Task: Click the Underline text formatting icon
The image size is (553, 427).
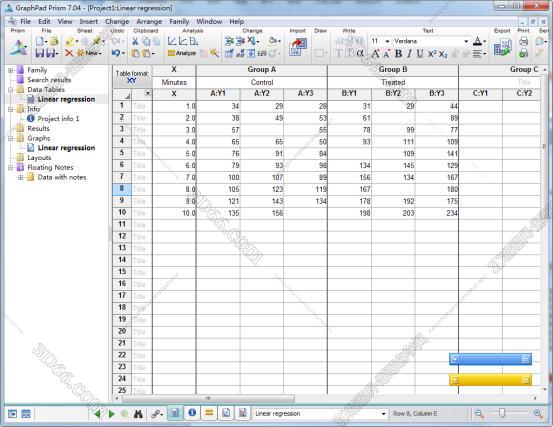Action: click(x=420, y=54)
